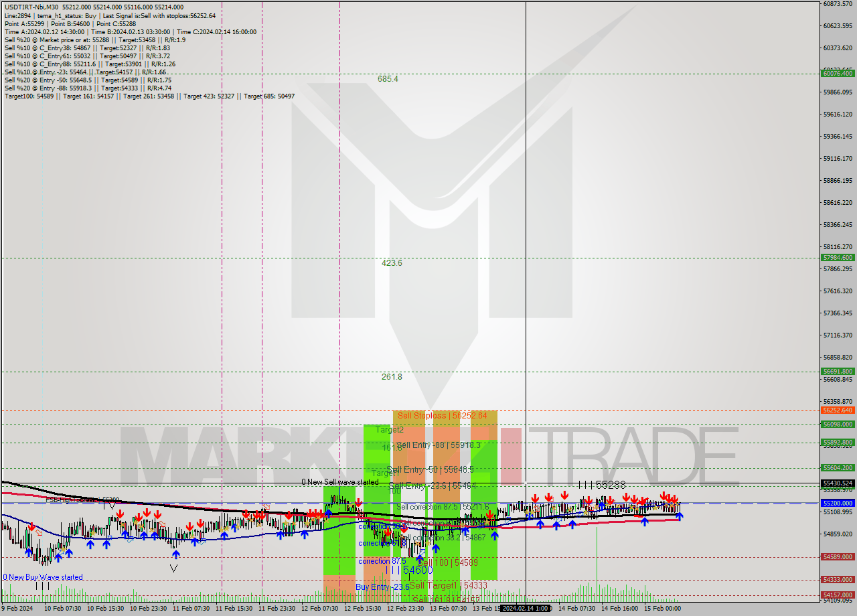The height and width of the screenshot is (616, 857).
Task: Click the 10 Feb 07:30 time label
Action: [63, 609]
